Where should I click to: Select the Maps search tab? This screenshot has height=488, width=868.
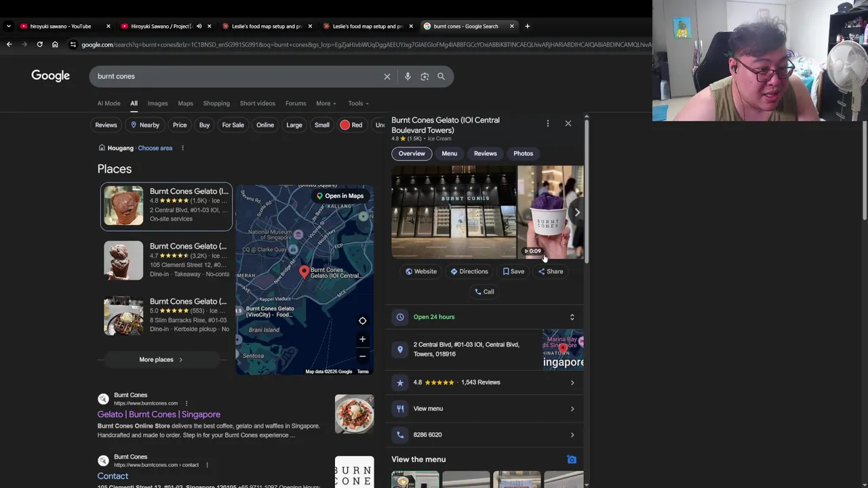point(185,104)
